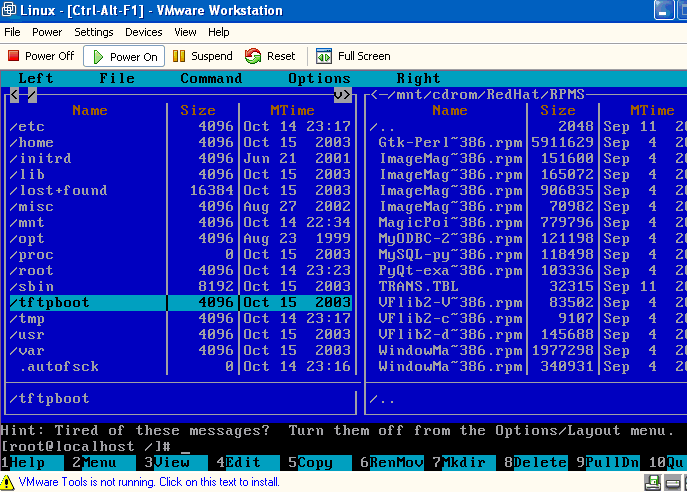Click the VMware icon in title bar

(x=11, y=10)
